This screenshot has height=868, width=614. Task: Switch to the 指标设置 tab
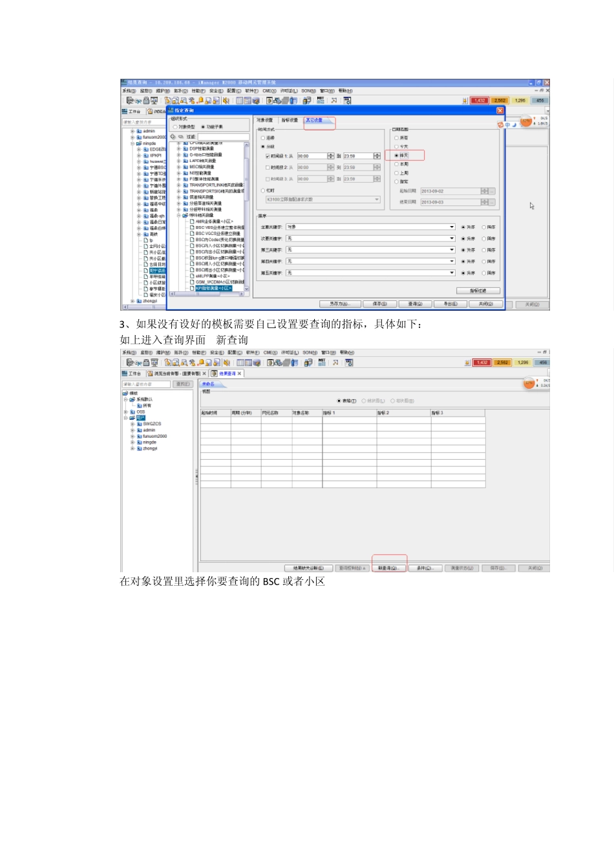click(290, 120)
